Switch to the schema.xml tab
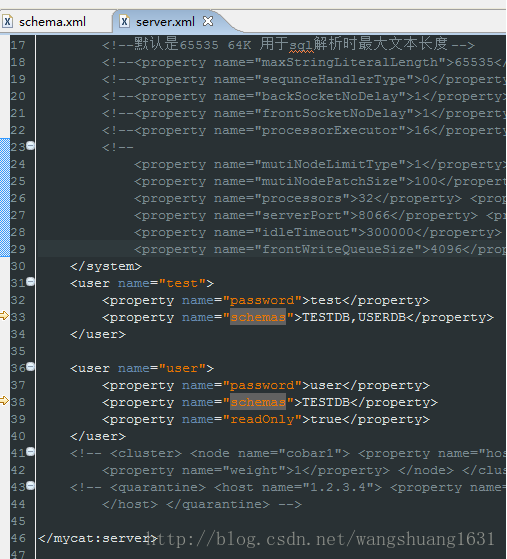 [52, 22]
